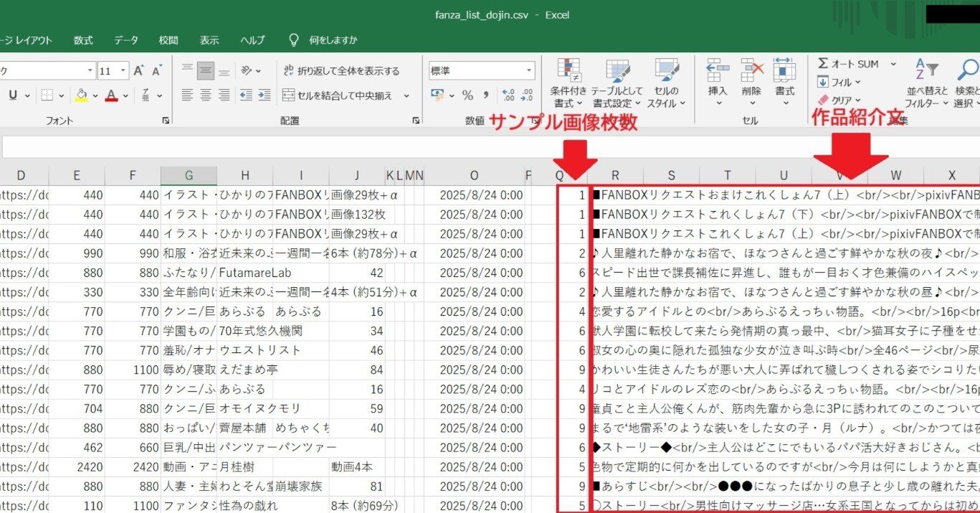980x513 pixels.
Task: Open the フィル (Fill) command
Action: coord(824,81)
